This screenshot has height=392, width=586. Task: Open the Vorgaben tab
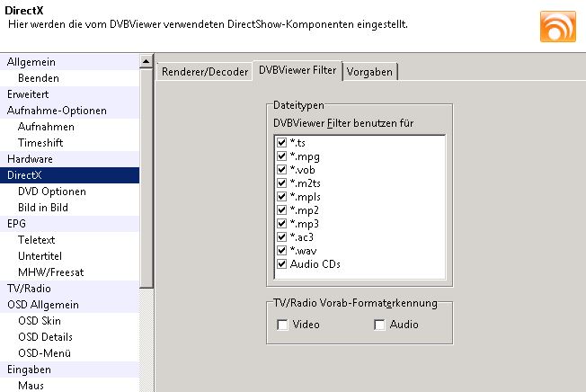tap(369, 72)
